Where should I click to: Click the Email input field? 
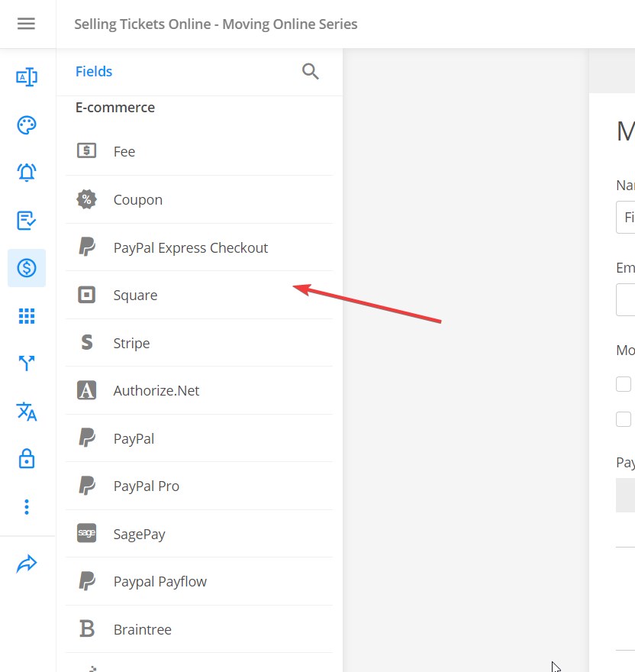626,299
